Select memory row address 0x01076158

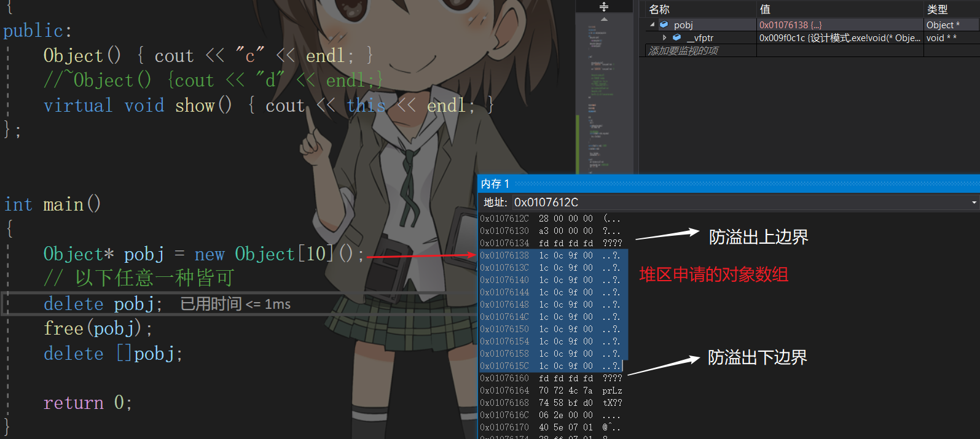click(504, 354)
